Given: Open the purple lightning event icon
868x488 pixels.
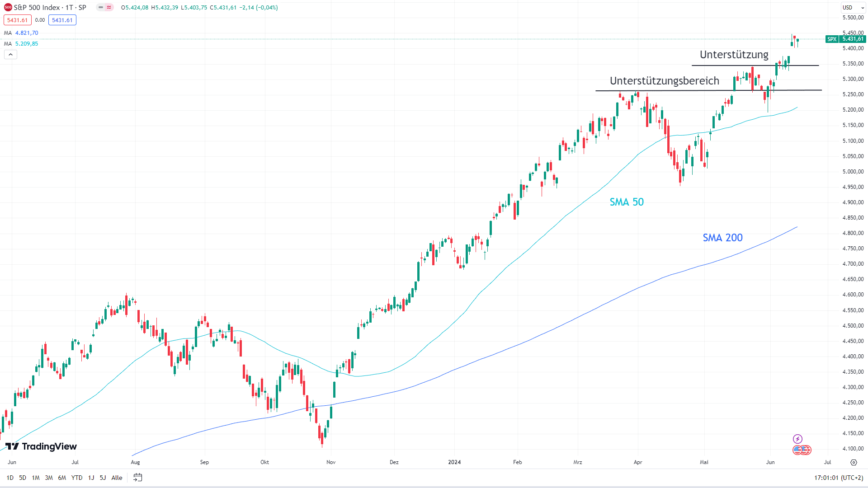Looking at the screenshot, I should (x=797, y=439).
